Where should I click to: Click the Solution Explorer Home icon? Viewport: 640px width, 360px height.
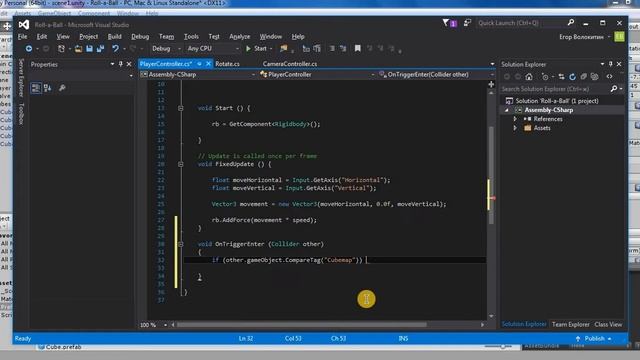coord(529,77)
